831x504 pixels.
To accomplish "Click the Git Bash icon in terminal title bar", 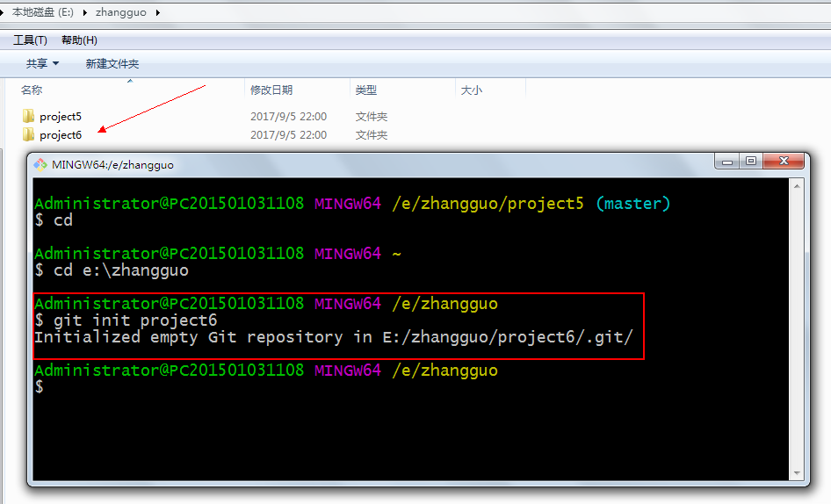I will tap(40, 164).
